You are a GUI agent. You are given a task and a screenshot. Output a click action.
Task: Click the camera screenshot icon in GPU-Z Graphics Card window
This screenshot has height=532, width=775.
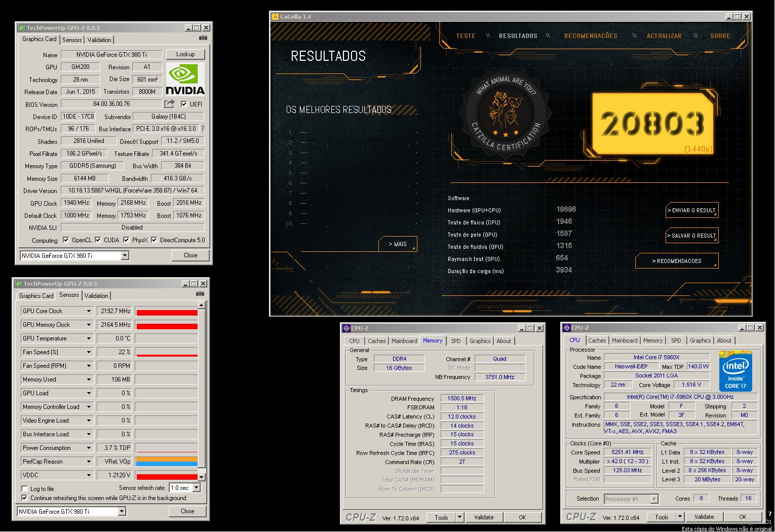pos(203,38)
